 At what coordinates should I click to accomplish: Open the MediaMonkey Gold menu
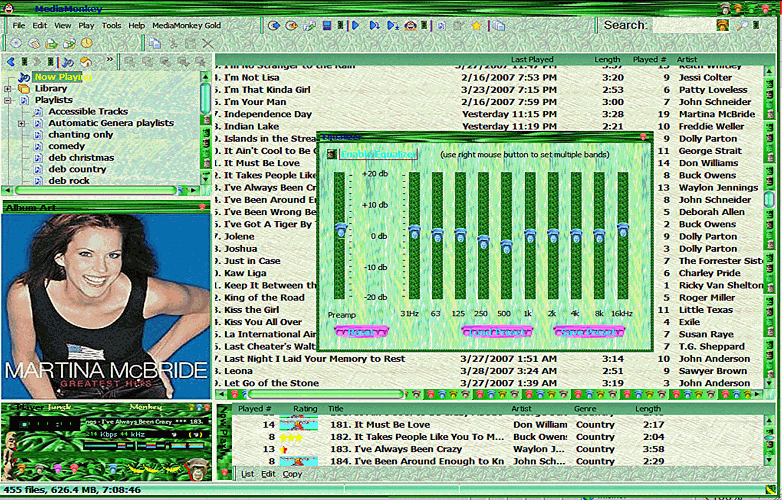click(189, 24)
